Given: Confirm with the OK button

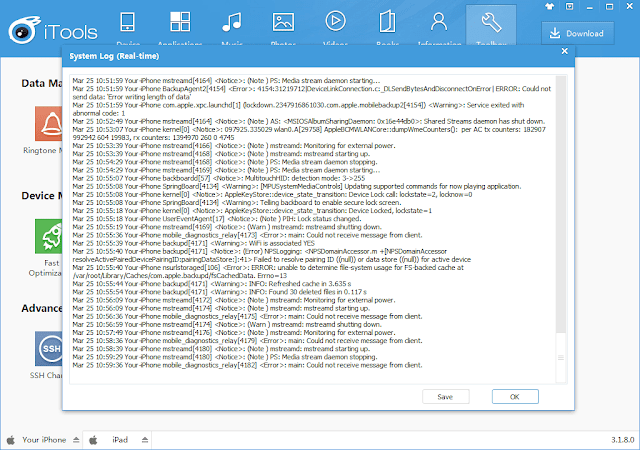Looking at the screenshot, I should pos(515,397).
